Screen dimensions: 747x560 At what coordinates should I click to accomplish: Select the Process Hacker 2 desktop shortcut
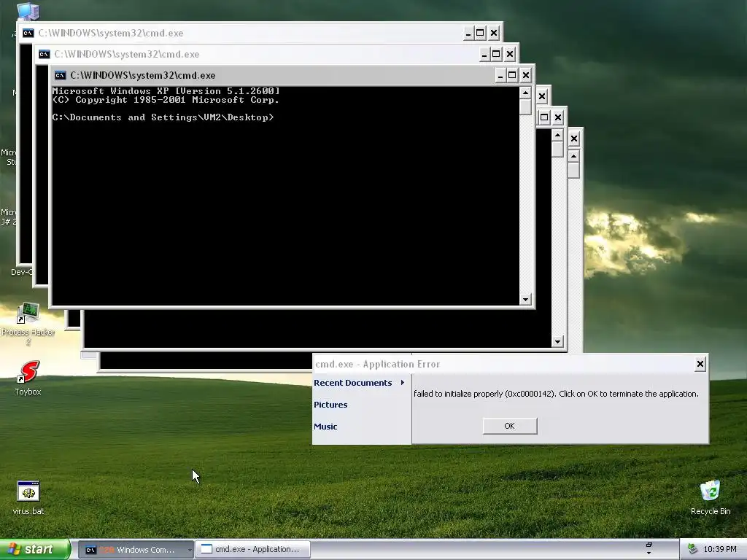point(28,324)
